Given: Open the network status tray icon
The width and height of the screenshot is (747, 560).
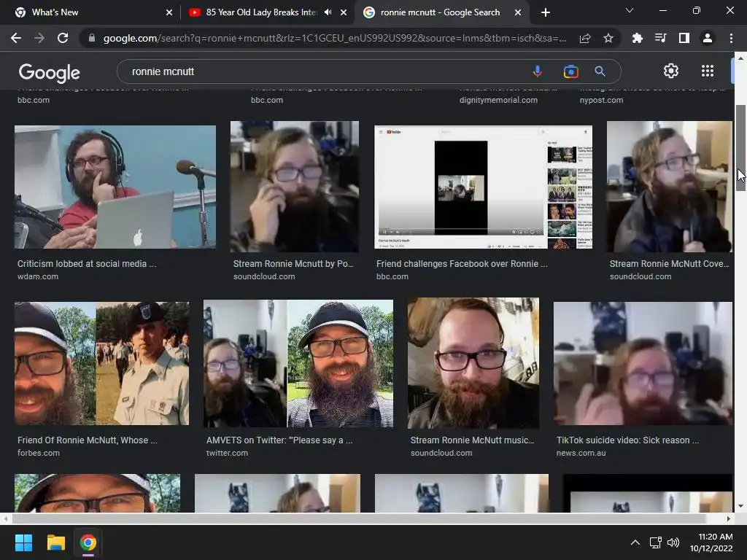Looking at the screenshot, I should [655, 542].
